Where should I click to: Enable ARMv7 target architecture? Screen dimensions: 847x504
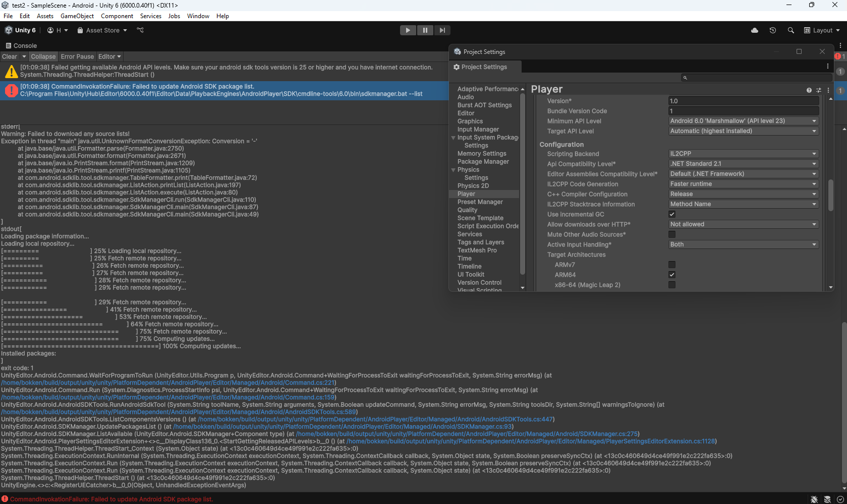click(x=672, y=265)
